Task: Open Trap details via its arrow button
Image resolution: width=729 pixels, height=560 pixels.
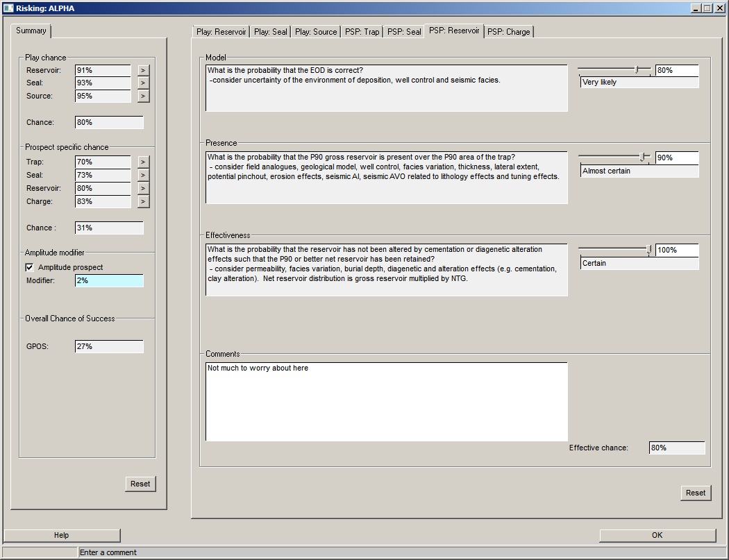Action: click(x=143, y=162)
